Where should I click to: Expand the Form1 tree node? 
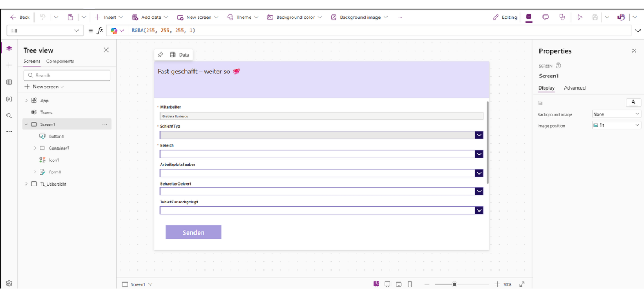pos(35,172)
